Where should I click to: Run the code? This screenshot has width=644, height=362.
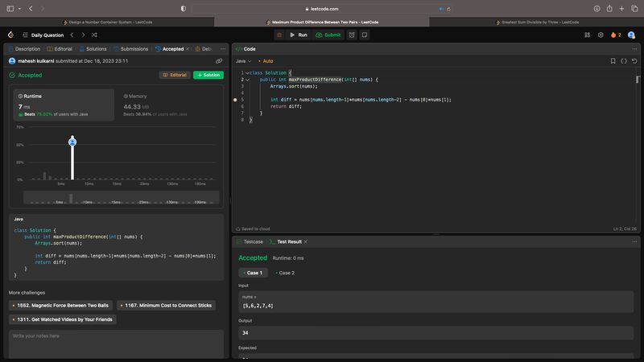[299, 35]
